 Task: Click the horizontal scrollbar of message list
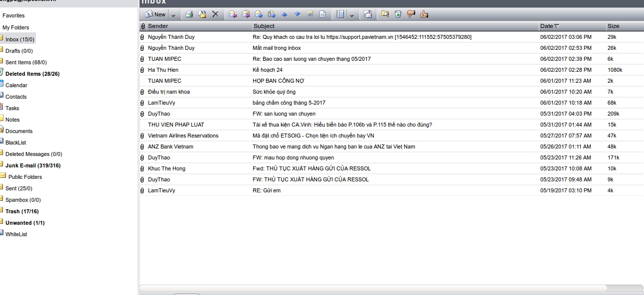tap(373, 288)
